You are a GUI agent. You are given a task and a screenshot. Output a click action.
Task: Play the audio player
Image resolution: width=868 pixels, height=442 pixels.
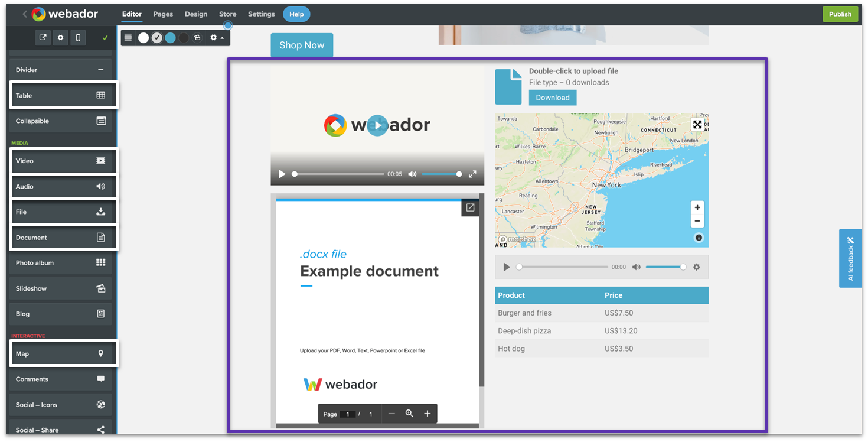(506, 267)
